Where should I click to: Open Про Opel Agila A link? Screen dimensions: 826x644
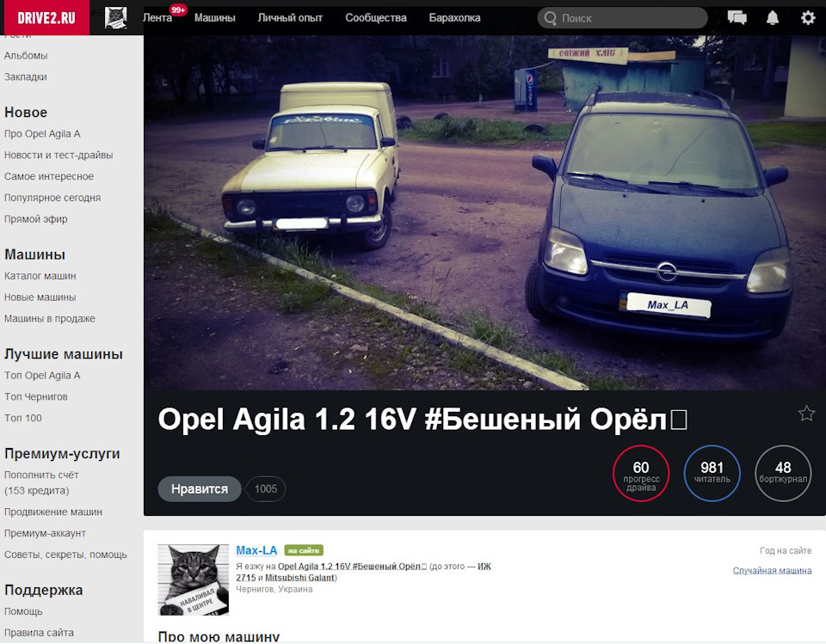pos(42,134)
